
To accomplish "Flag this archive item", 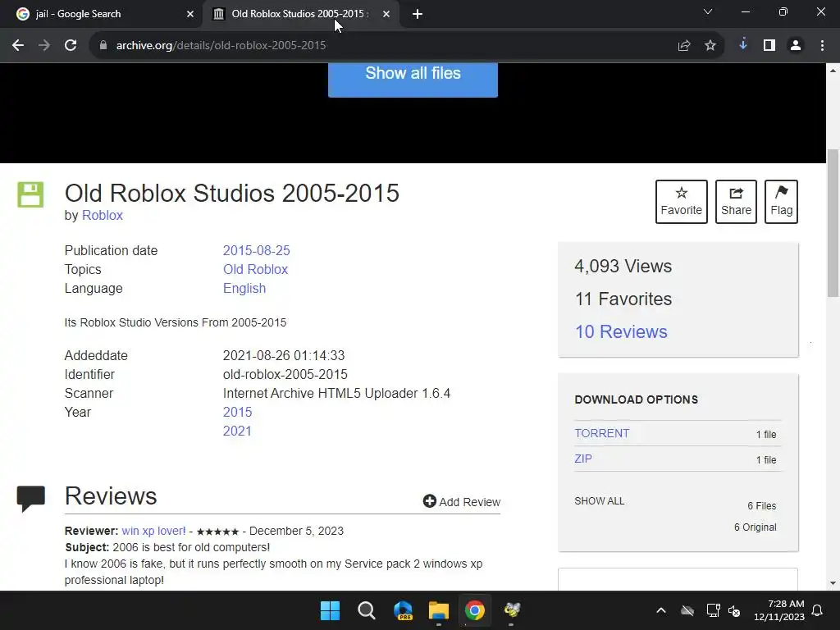I will 782,202.
